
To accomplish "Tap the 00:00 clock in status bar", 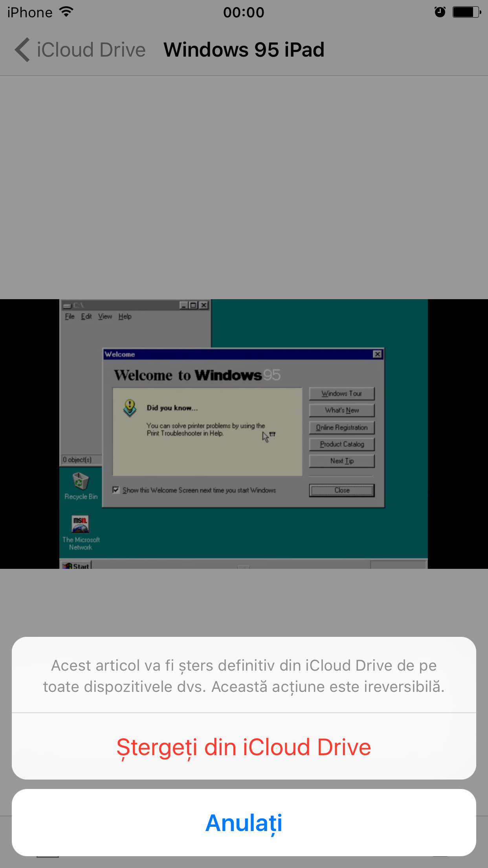I will coord(244,13).
